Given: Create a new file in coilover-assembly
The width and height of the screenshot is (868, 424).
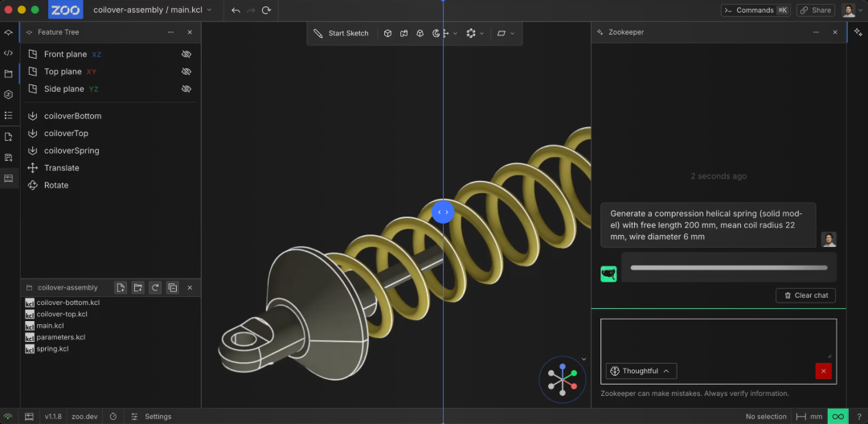Looking at the screenshot, I should pyautogui.click(x=121, y=287).
